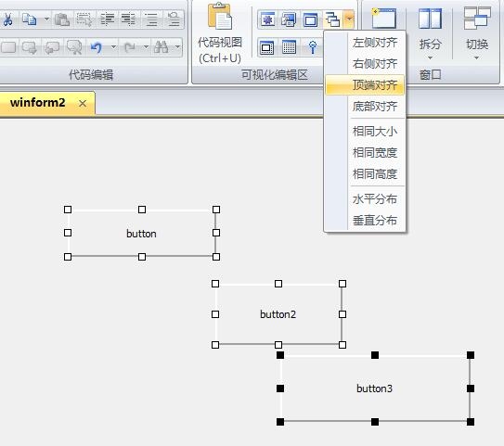Image resolution: width=504 pixels, height=446 pixels.
Task: Open the binoculars find dropdown arrow
Action: [x=178, y=47]
